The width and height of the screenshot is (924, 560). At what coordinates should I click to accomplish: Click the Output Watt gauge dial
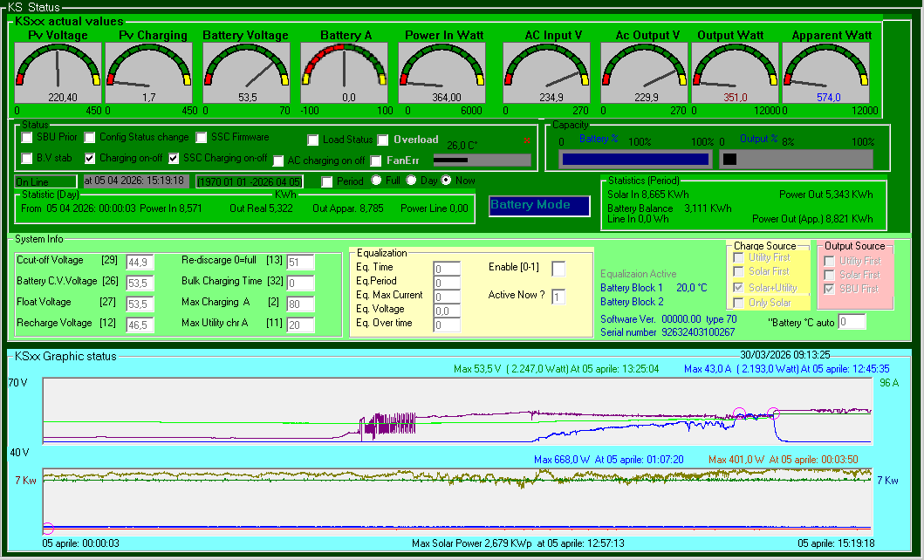coord(735,73)
